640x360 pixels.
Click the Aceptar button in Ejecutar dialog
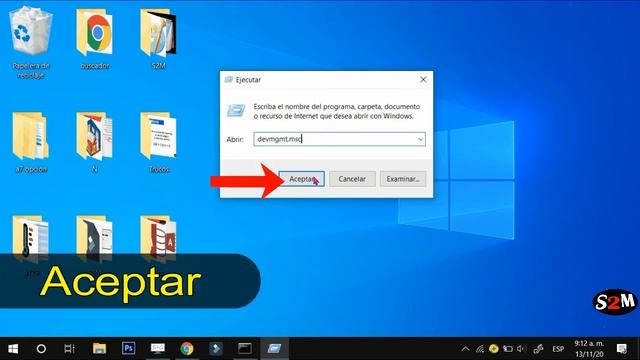click(x=302, y=179)
